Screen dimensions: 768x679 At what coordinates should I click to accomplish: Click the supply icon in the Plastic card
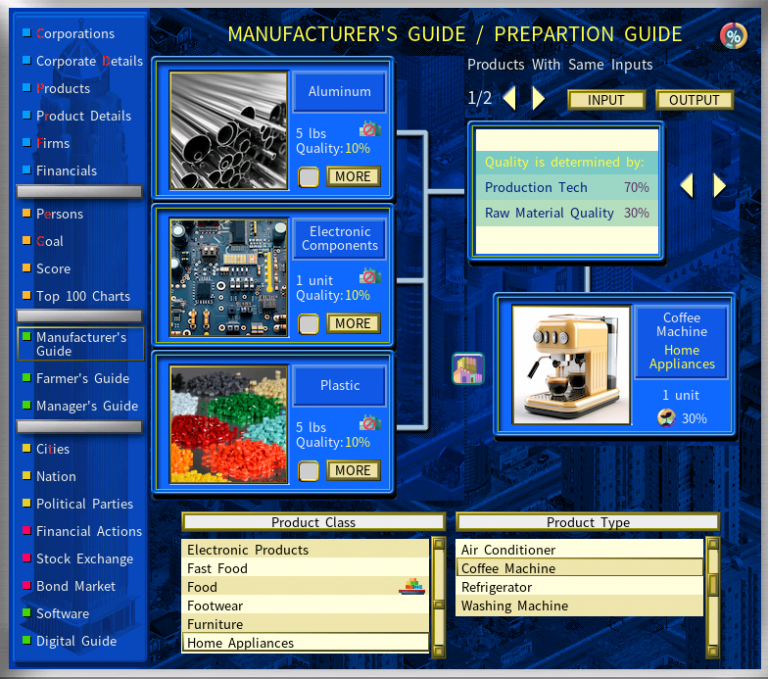point(370,423)
